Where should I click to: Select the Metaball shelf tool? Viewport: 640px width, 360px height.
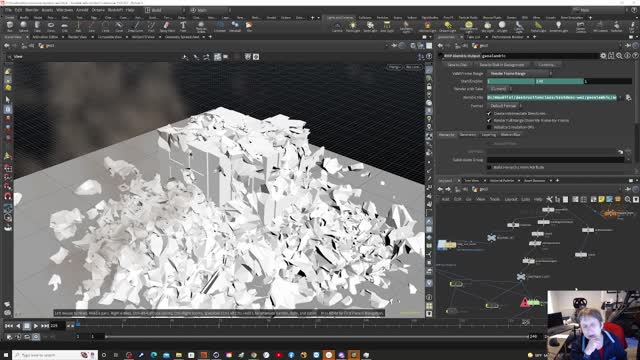(235, 27)
